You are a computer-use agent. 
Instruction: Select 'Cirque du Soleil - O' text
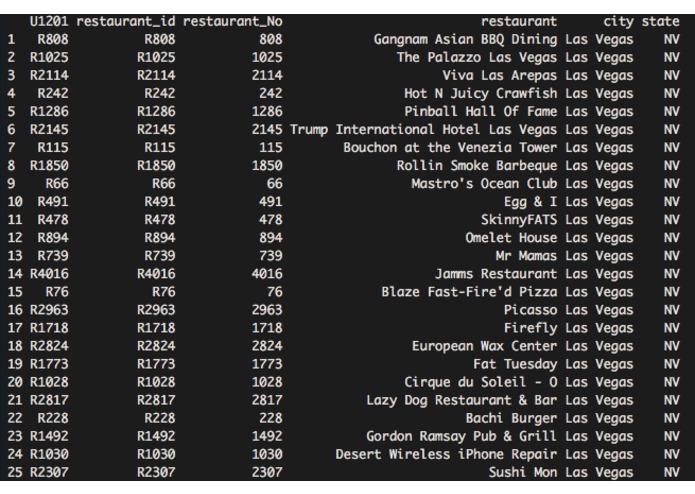click(x=480, y=383)
